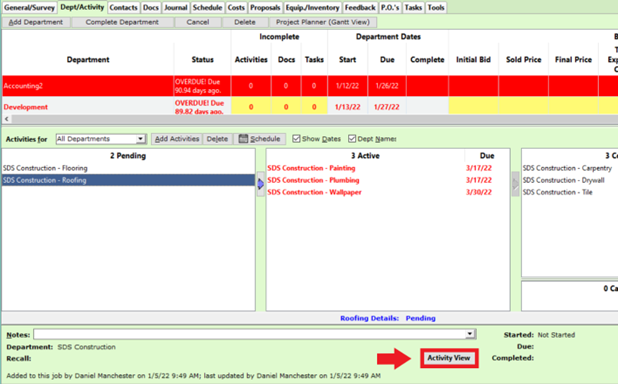
Task: Click the Due header in Active list
Action: [x=487, y=156]
